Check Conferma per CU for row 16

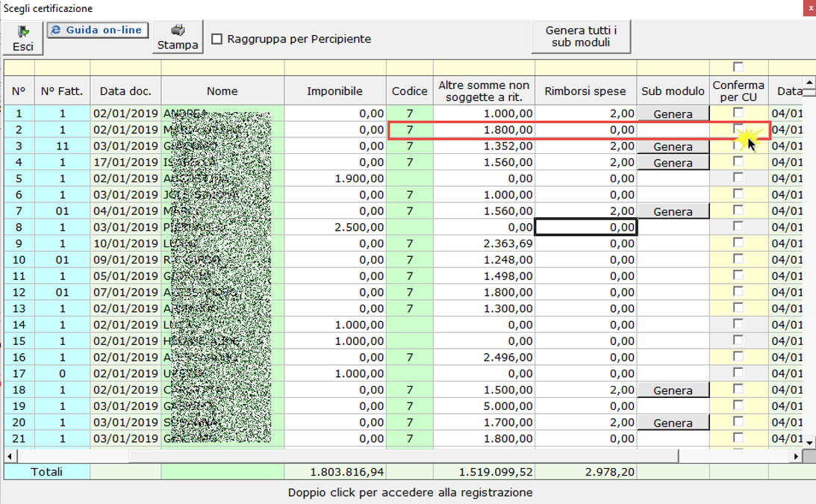point(738,355)
